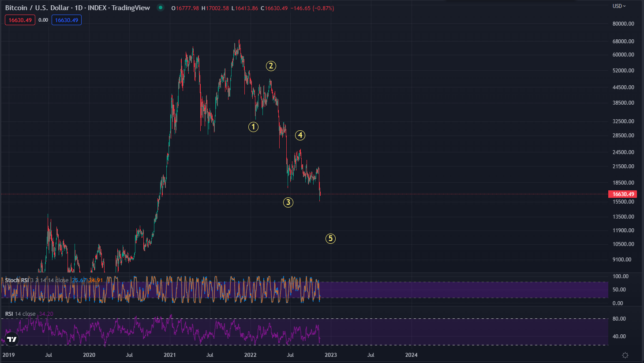Viewport: 644px width, 363px height.
Task: Click the 80.00 RSI scale label
Action: click(x=619, y=319)
